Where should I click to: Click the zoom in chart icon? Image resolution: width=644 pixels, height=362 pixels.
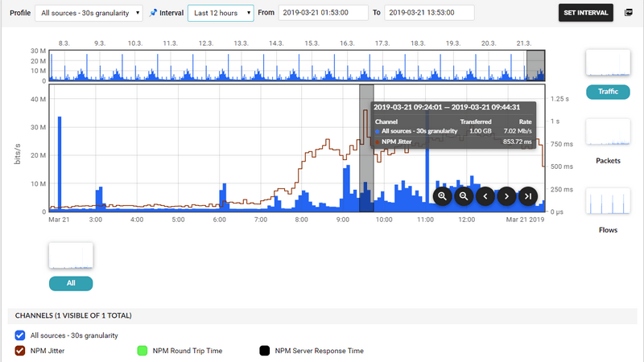click(442, 195)
